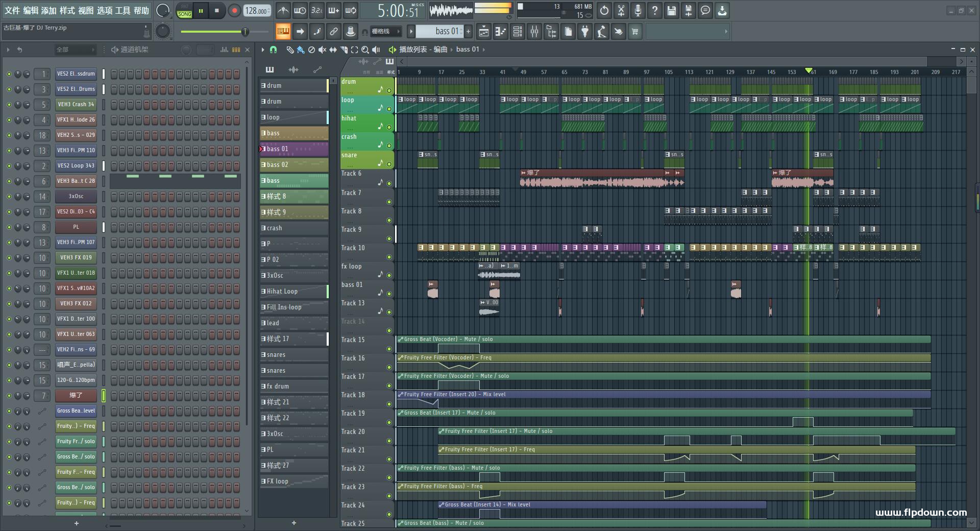
Task: Pause playback with the pause button
Action: (x=201, y=10)
